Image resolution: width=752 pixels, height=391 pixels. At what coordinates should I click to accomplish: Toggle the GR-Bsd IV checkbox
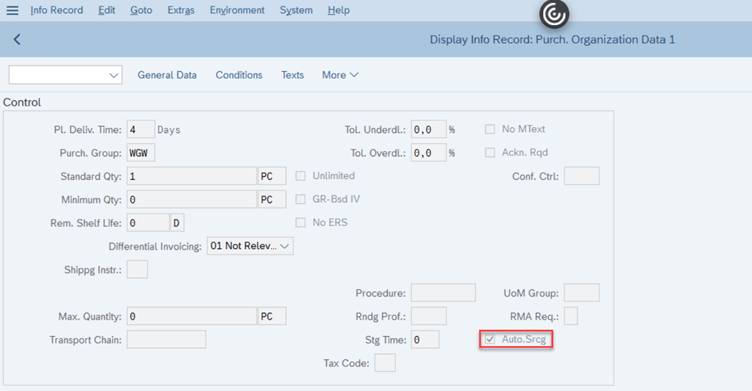tap(300, 199)
